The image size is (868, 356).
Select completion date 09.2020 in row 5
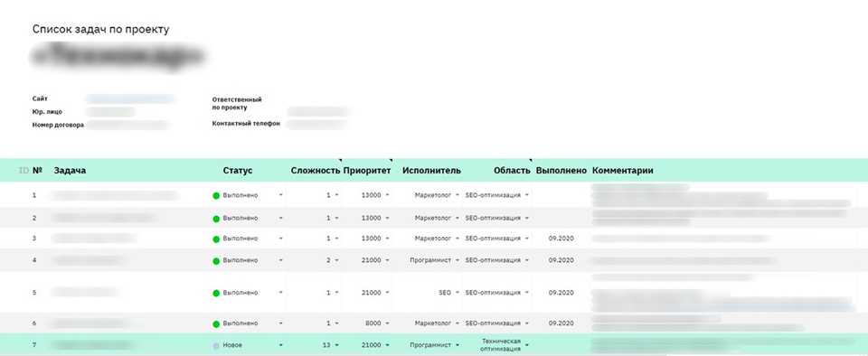coord(561,293)
